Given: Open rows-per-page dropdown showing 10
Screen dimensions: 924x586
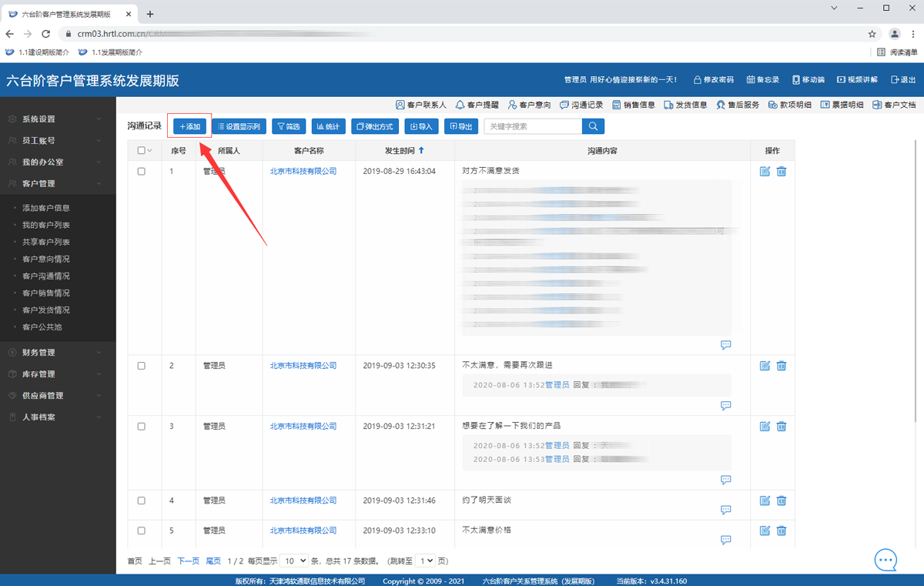Looking at the screenshot, I should point(294,561).
